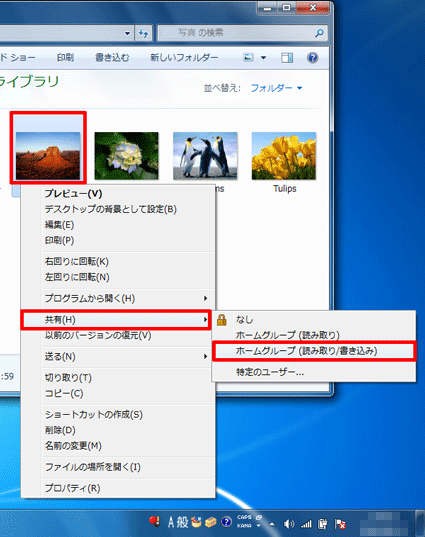
Task: Click the refresh button beside address bar
Action: [143, 33]
